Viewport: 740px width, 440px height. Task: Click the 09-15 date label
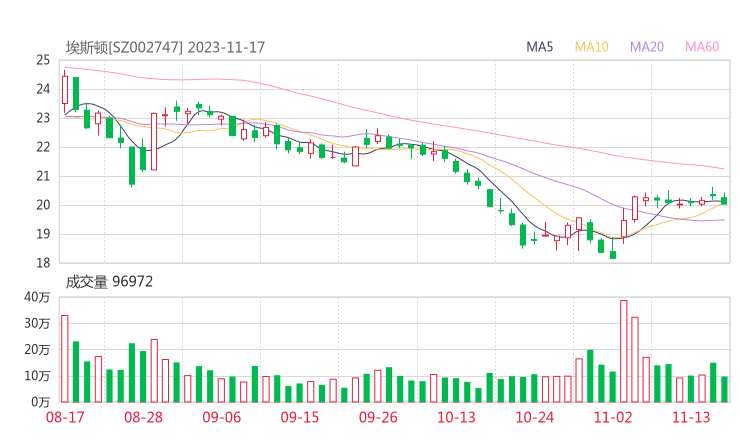[300, 417]
